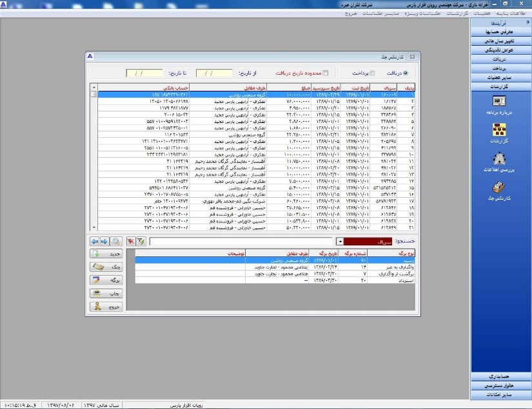Screen dimensions: 532x409
Task: Expand the دریافت section in the right sidebar
Action: tap(501, 59)
